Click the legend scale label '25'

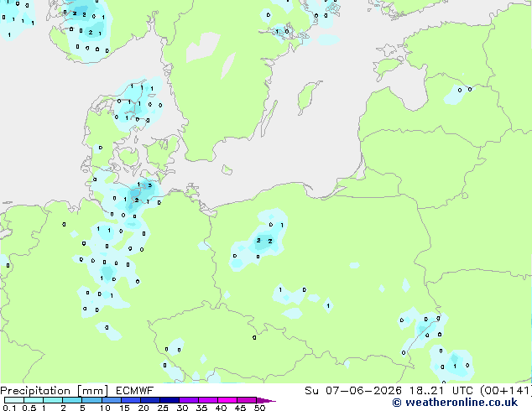[x=163, y=408]
